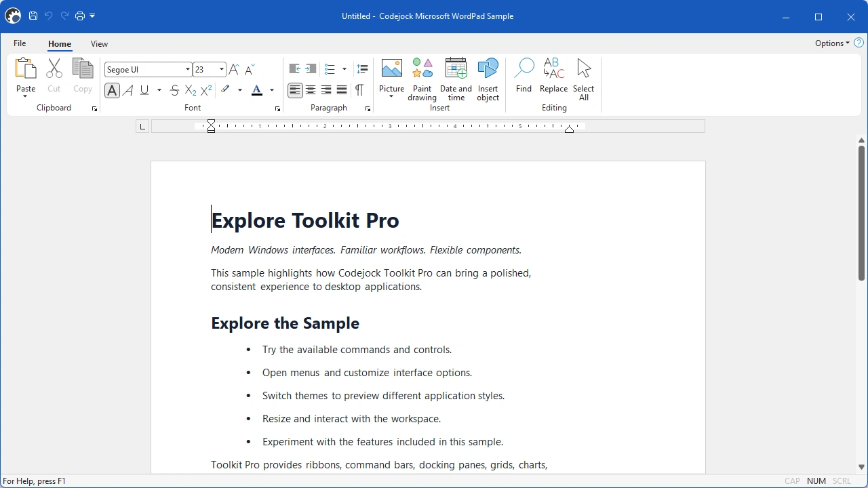Open Help with the question mark icon
The image size is (868, 488).
pyautogui.click(x=859, y=43)
